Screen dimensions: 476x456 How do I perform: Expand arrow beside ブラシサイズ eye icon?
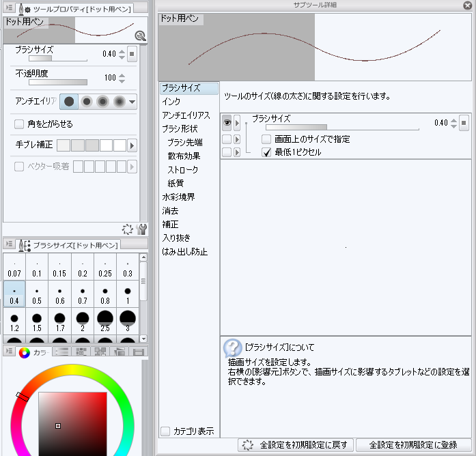pos(237,124)
